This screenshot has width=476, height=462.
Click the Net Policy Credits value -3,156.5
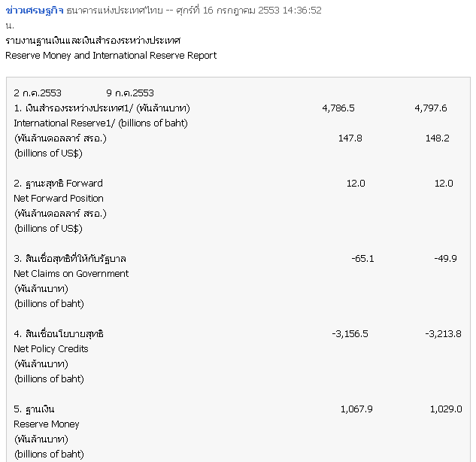pyautogui.click(x=350, y=334)
